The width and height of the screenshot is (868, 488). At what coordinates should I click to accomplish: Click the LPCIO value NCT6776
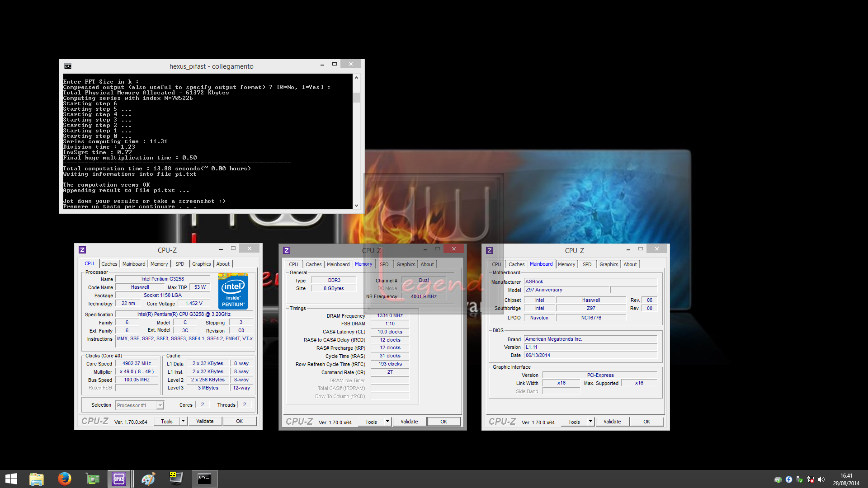click(591, 318)
